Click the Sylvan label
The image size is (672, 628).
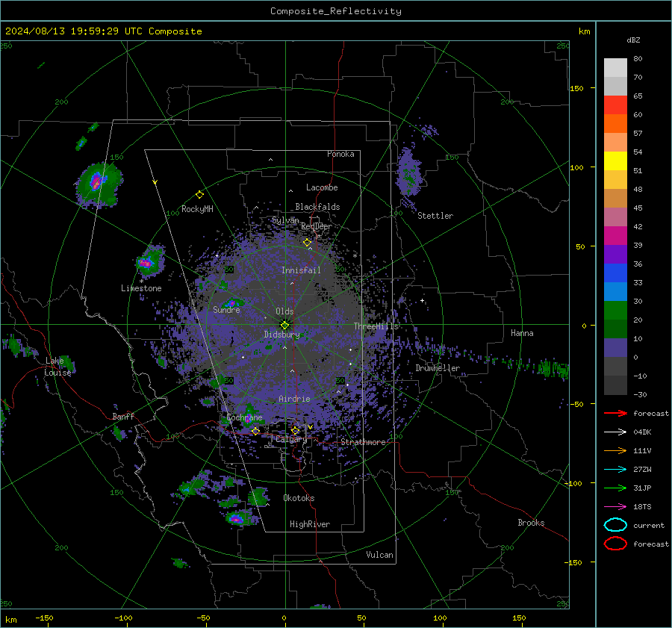pos(285,220)
